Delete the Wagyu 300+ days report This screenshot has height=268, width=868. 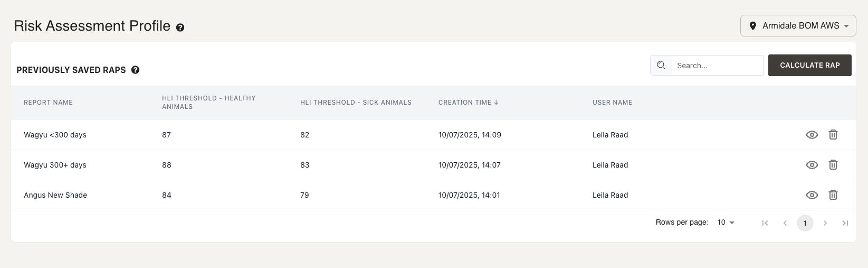[833, 165]
